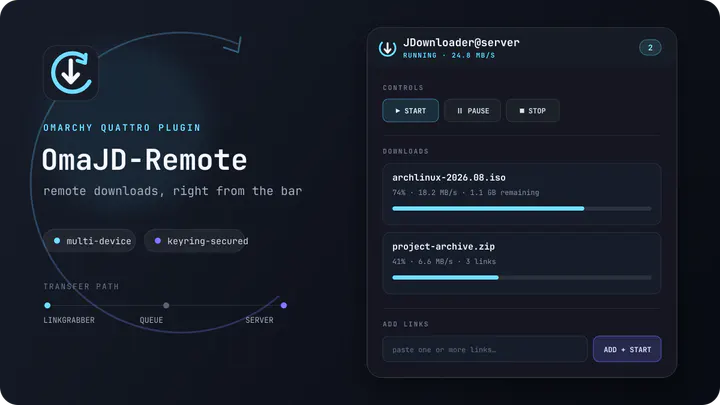
Task: Select the project-archive.zip file name
Action: click(444, 247)
